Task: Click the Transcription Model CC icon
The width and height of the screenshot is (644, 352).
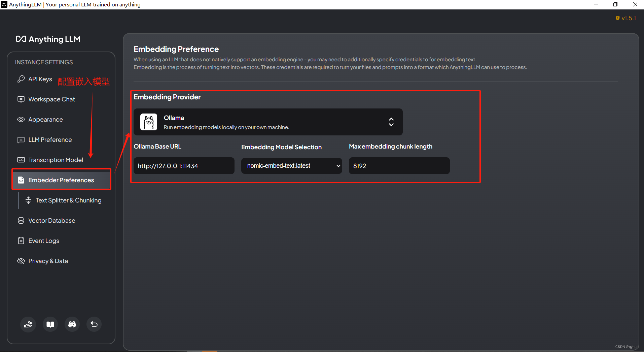Action: point(21,160)
